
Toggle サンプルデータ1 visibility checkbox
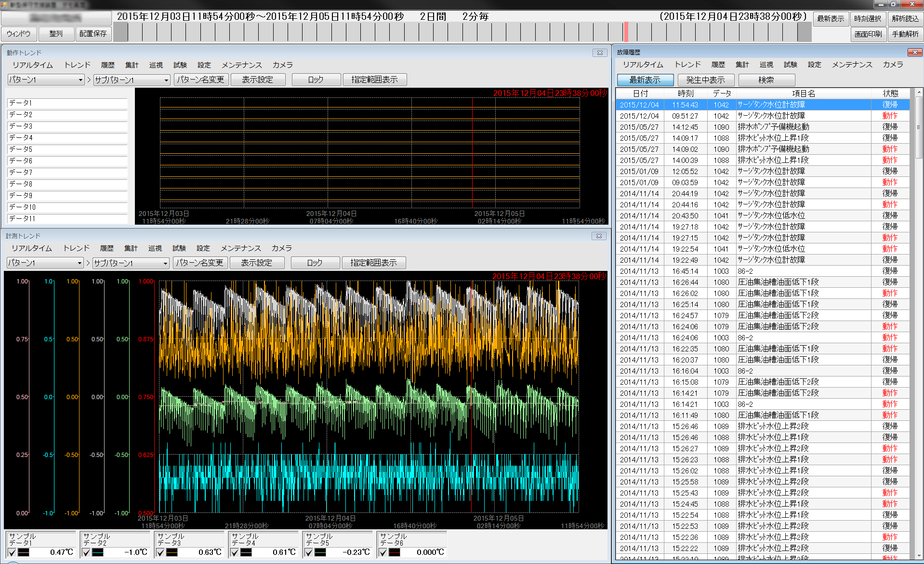[12, 552]
